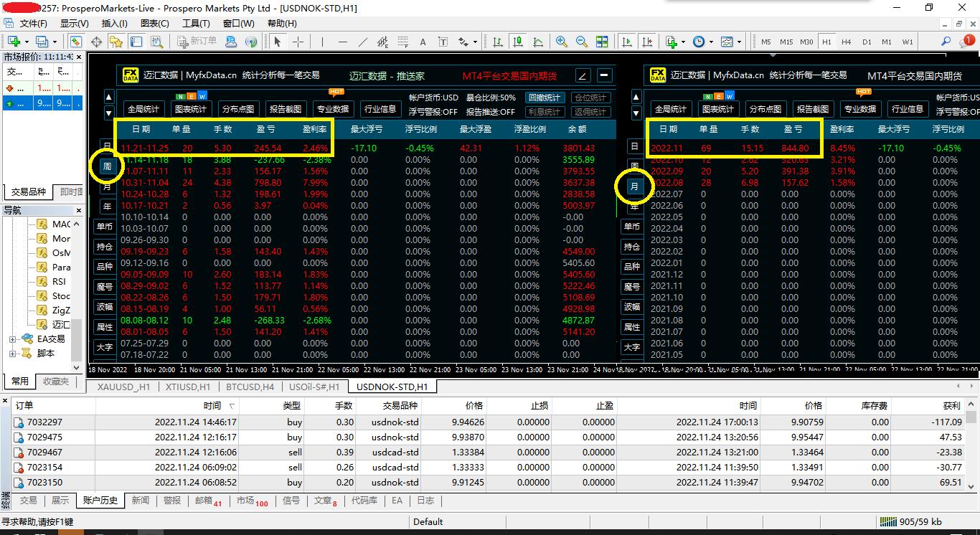Select the crosshair cursor tool
Screen dimensions: 980x535
pyautogui.click(x=298, y=42)
